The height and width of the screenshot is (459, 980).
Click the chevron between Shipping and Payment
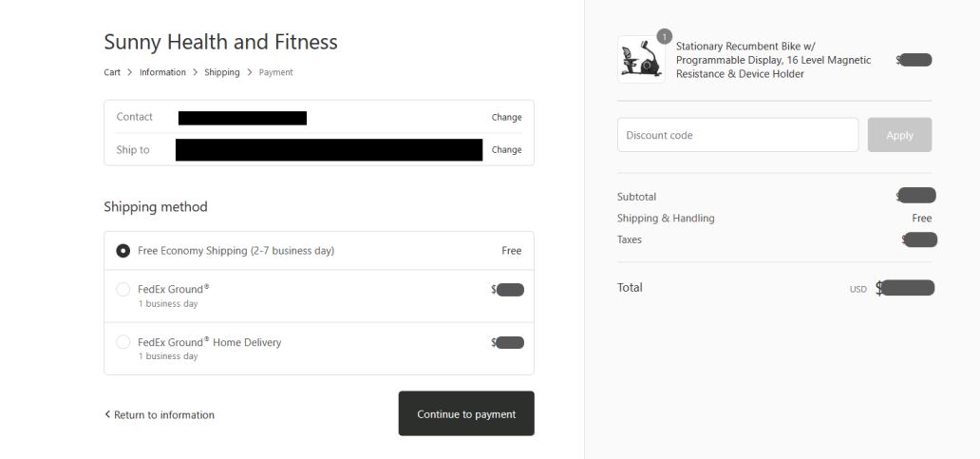click(250, 72)
